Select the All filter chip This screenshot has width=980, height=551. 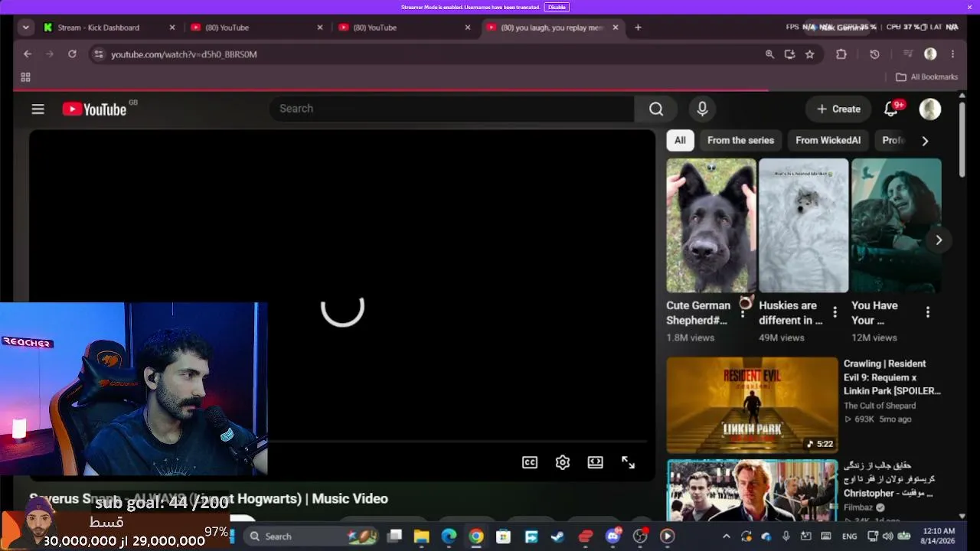click(680, 141)
